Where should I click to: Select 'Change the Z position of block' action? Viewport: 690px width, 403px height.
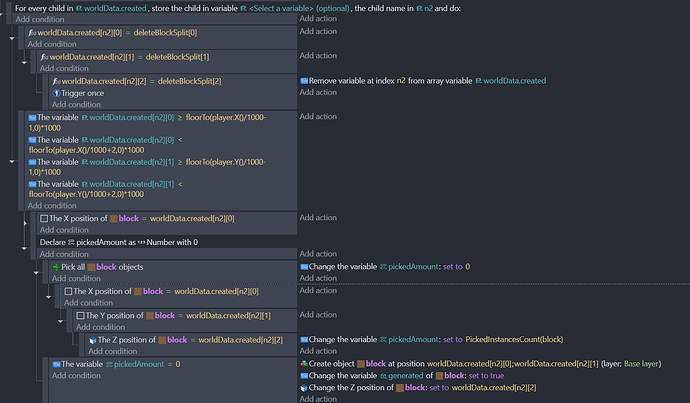click(x=418, y=388)
